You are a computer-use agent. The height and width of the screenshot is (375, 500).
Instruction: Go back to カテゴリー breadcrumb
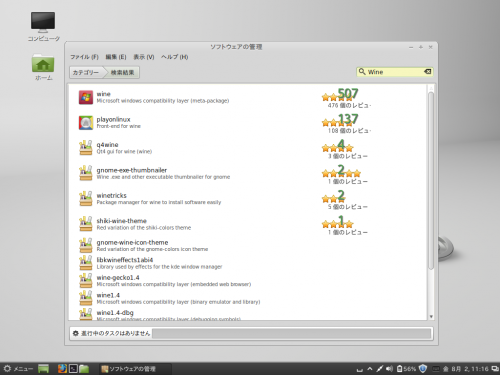pyautogui.click(x=86, y=72)
